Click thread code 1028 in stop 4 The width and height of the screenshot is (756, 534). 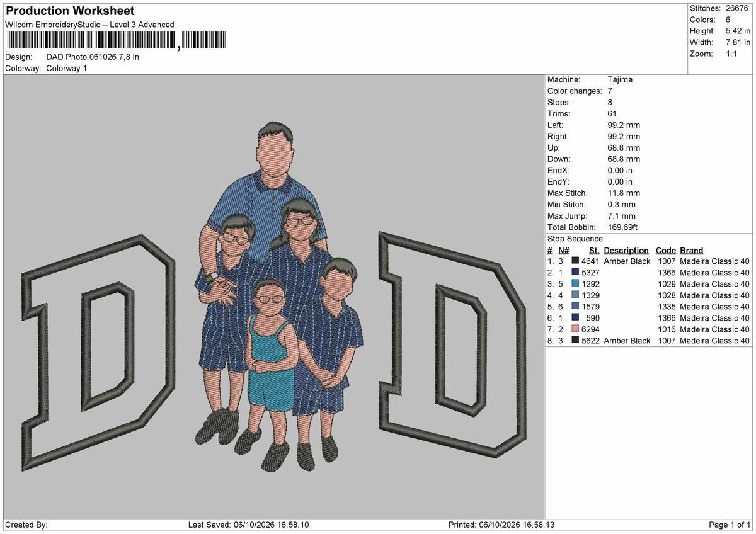click(667, 295)
